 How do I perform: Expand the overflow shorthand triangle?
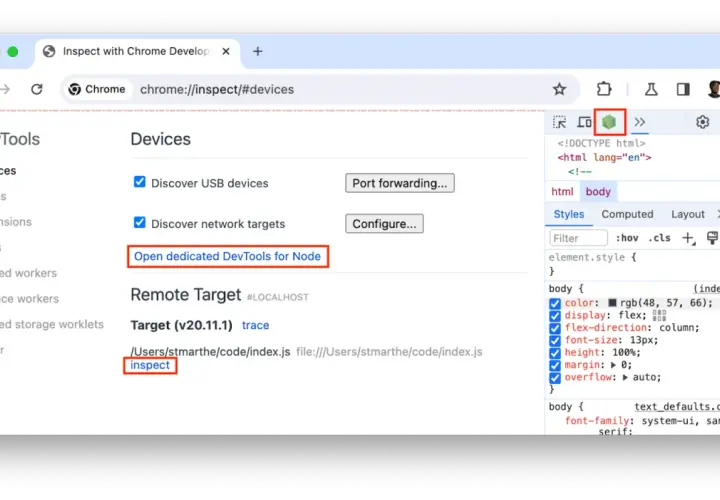tap(625, 377)
